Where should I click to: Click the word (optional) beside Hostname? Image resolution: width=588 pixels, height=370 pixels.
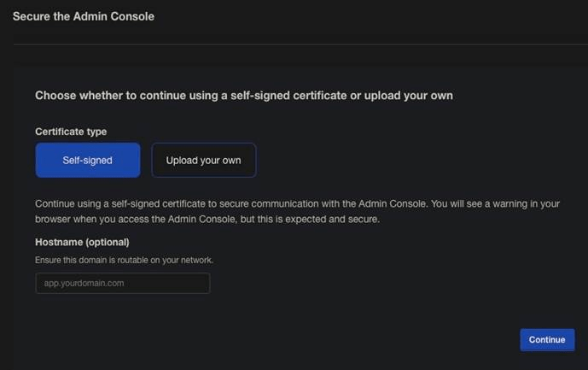[x=108, y=242]
